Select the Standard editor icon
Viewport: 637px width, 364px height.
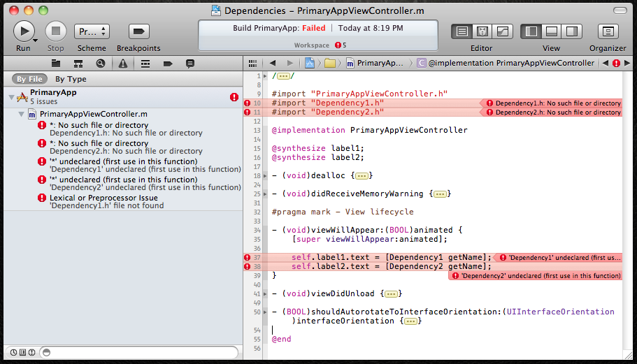tap(462, 31)
